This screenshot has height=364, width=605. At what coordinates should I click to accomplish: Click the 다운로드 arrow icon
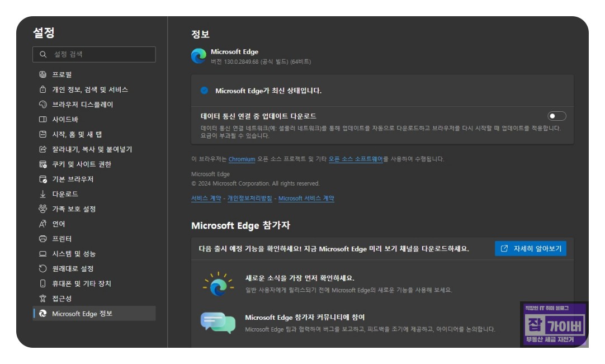[43, 194]
